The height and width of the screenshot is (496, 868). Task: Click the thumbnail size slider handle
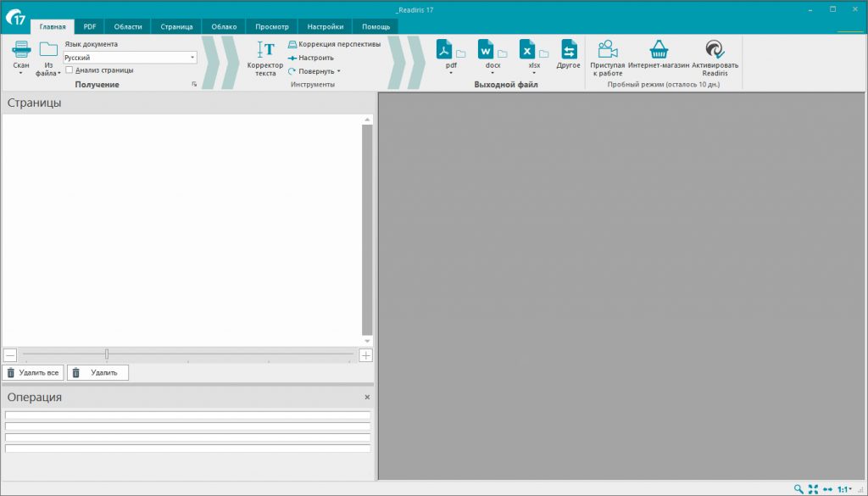pos(107,354)
